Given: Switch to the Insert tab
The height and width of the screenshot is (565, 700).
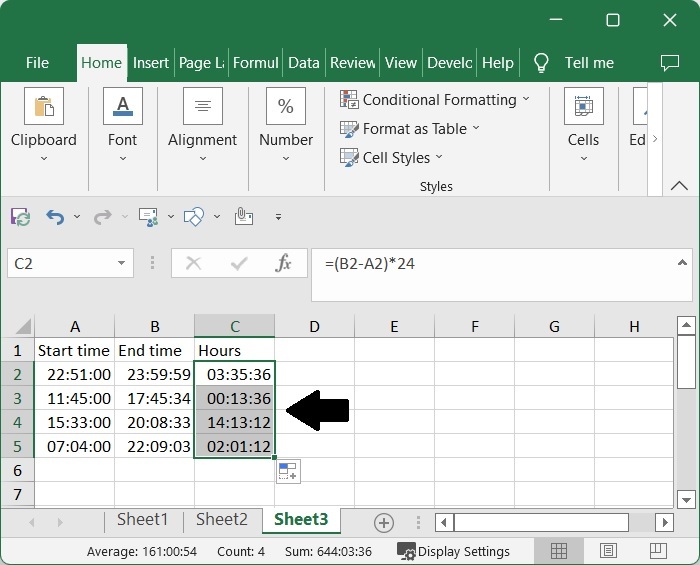Looking at the screenshot, I should 150,63.
